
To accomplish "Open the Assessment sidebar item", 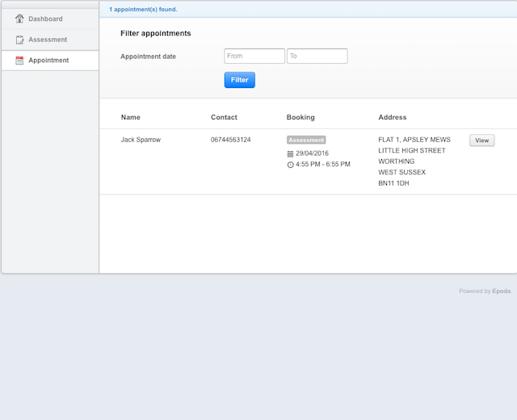I will (x=50, y=40).
